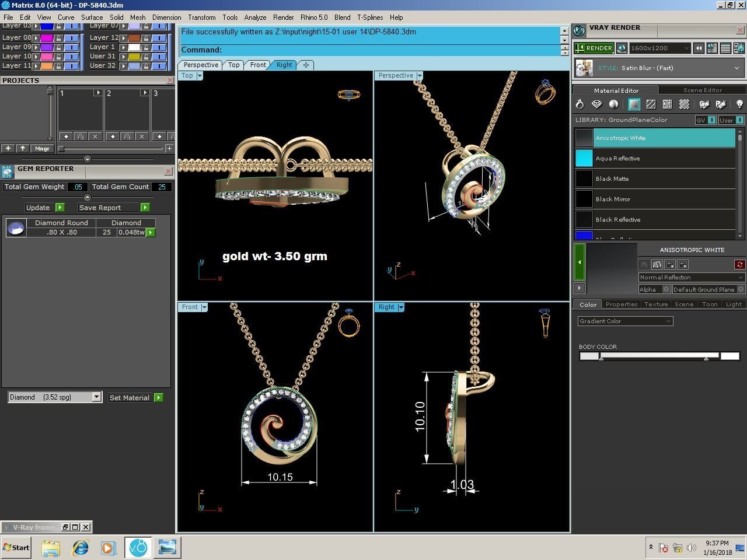Select the ground plane color library icon

click(x=634, y=104)
